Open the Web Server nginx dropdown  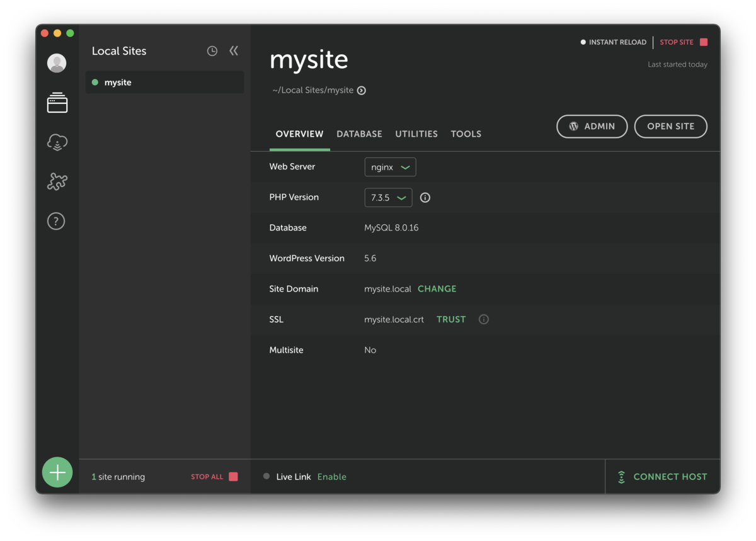click(x=390, y=167)
